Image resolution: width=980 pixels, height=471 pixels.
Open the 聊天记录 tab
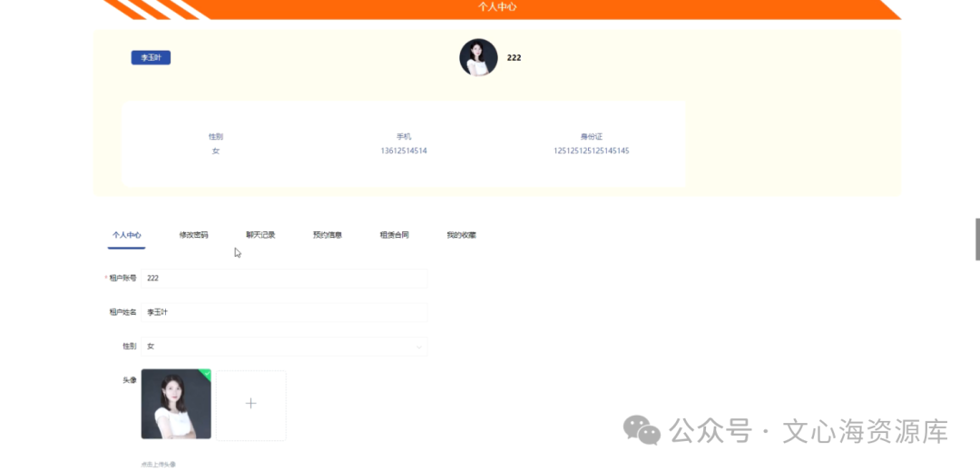tap(260, 236)
